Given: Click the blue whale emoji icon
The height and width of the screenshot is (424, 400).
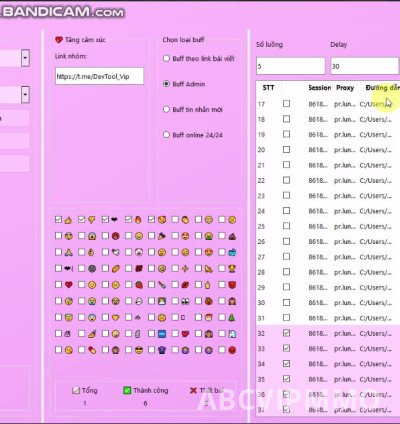Looking at the screenshot, I should point(232,253).
